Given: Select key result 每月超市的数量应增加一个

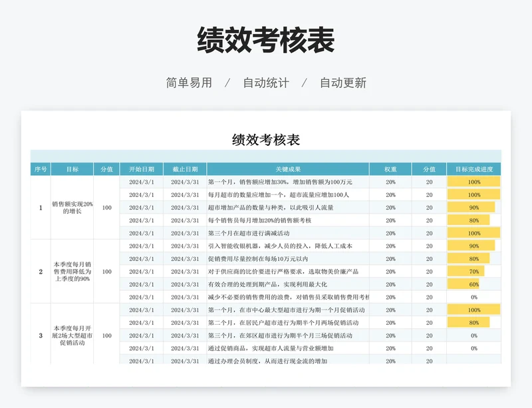Looking at the screenshot, I should click(x=288, y=194).
